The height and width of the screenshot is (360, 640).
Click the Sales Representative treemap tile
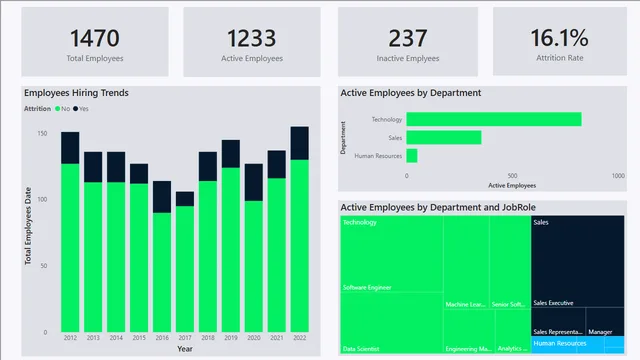(558, 322)
